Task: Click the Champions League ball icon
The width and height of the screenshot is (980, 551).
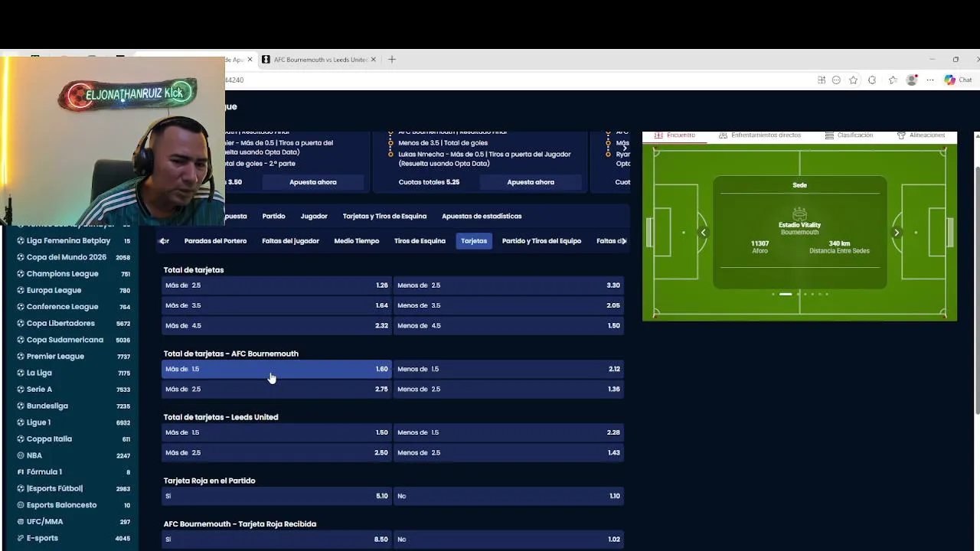Action: click(x=21, y=274)
